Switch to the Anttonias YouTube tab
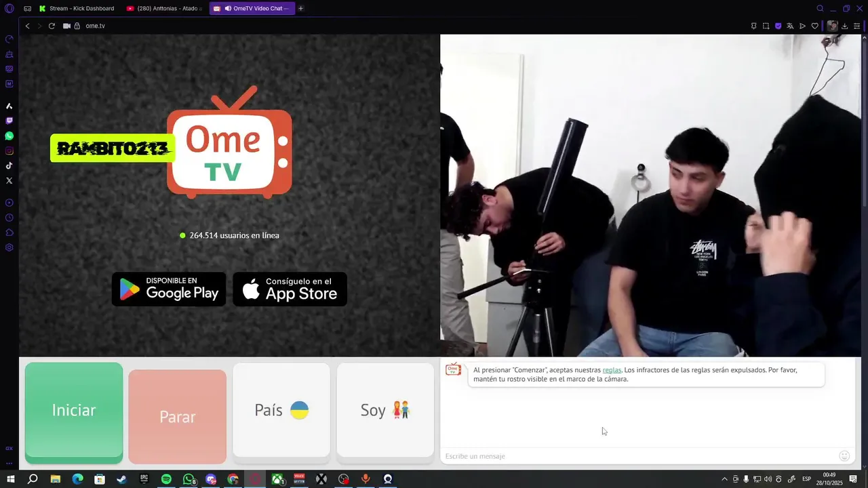868x488 pixels. pyautogui.click(x=164, y=8)
